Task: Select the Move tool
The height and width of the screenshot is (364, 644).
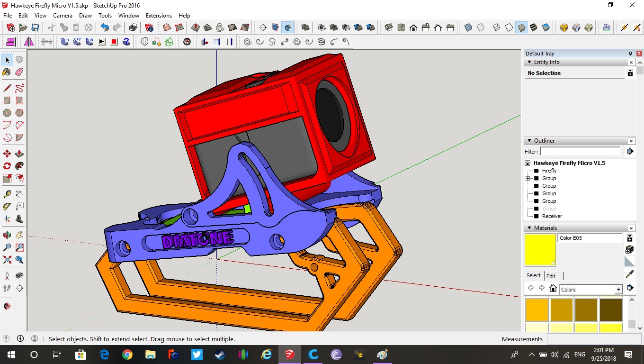Action: [7, 154]
